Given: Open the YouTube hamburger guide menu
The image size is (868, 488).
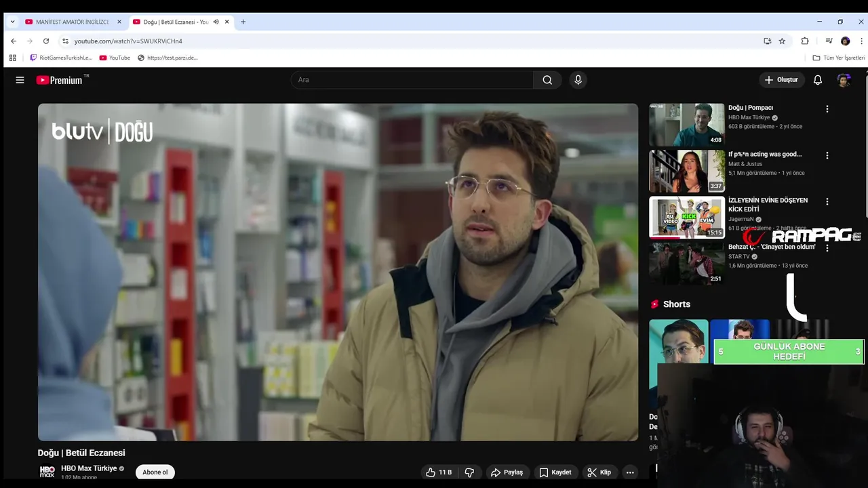Looking at the screenshot, I should [20, 80].
